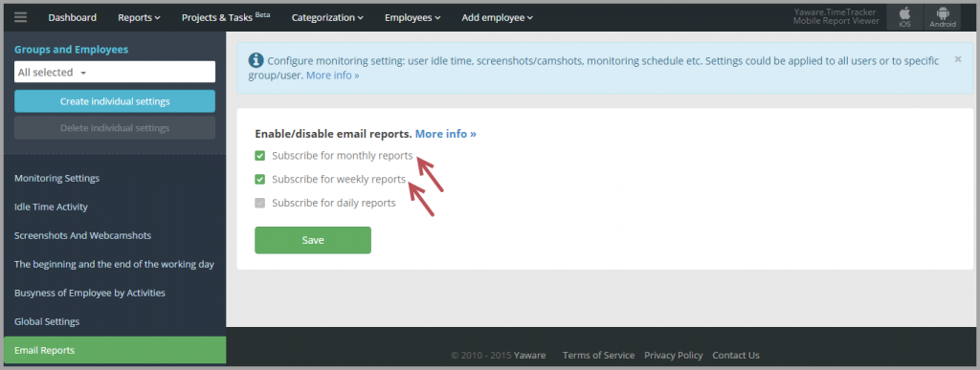
Task: Open the Android mobile app link
Action: pos(943,17)
